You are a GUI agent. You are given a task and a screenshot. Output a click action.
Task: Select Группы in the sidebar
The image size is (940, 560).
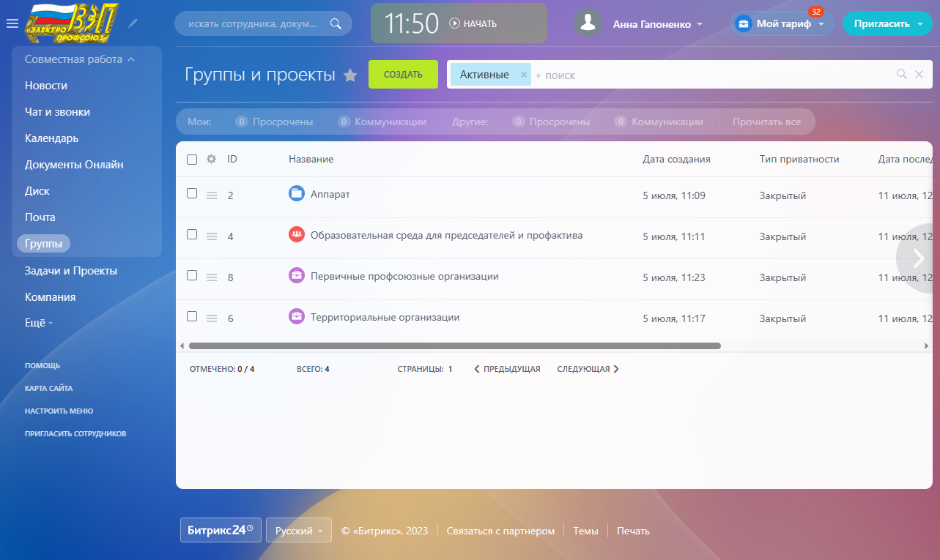[43, 244]
